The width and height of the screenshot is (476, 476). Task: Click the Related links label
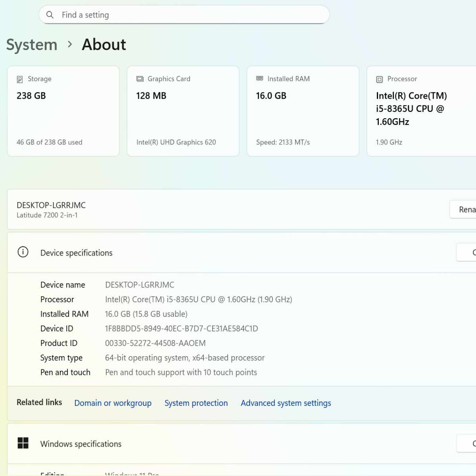click(39, 402)
